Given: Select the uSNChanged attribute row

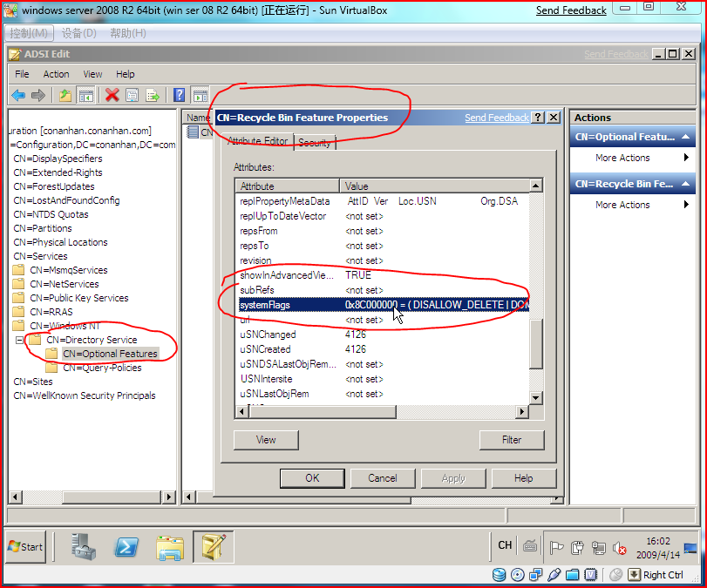Looking at the screenshot, I should coord(384,335).
